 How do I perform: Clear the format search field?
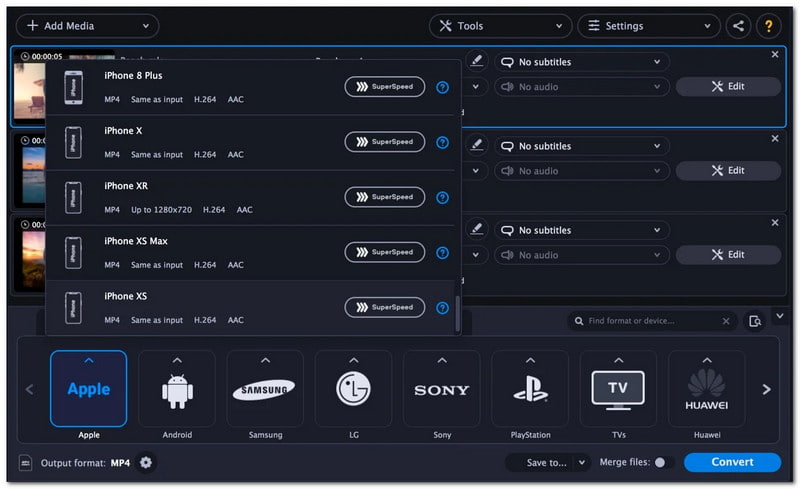(726, 321)
